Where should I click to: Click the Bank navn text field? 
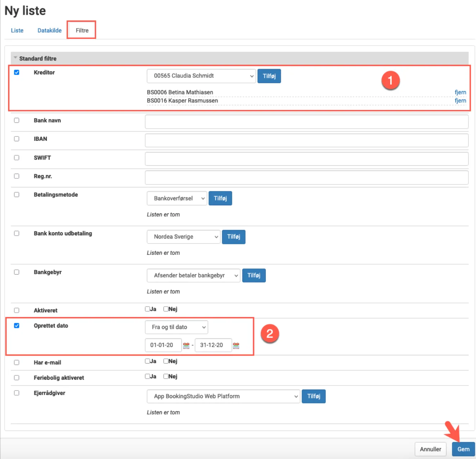(306, 122)
